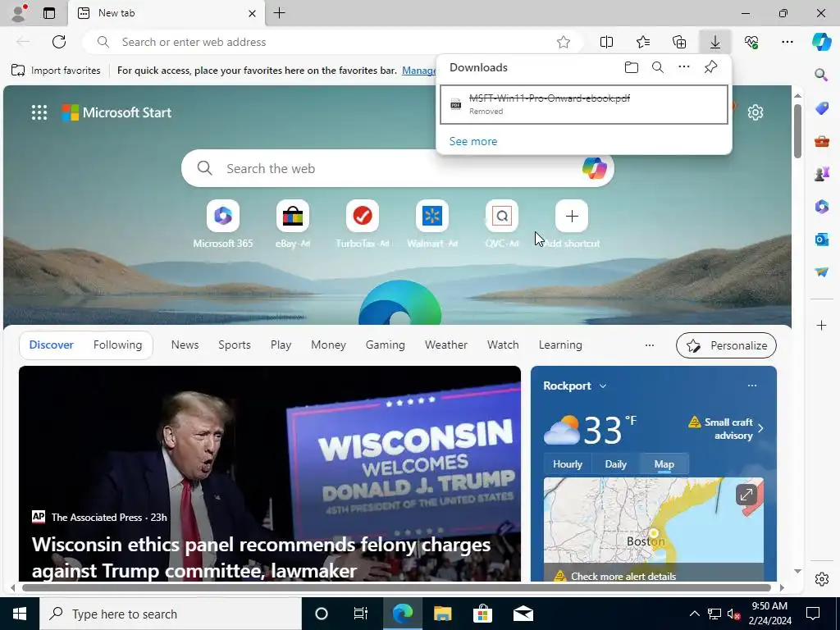
Task: Open sidebar Search icon
Action: click(821, 75)
